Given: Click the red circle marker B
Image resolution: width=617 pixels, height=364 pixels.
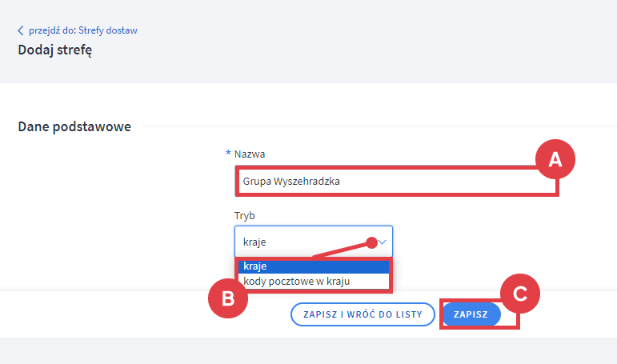Looking at the screenshot, I should [227, 299].
